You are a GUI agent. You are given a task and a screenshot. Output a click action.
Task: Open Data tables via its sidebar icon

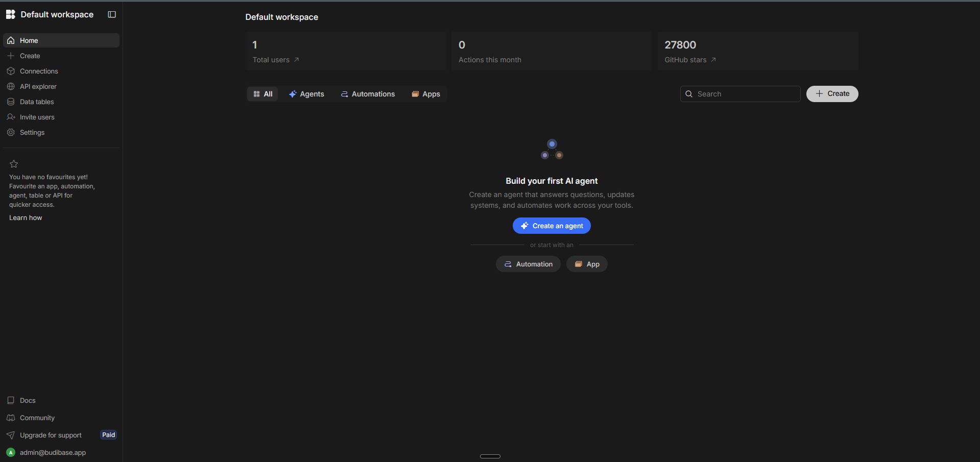pos(11,102)
